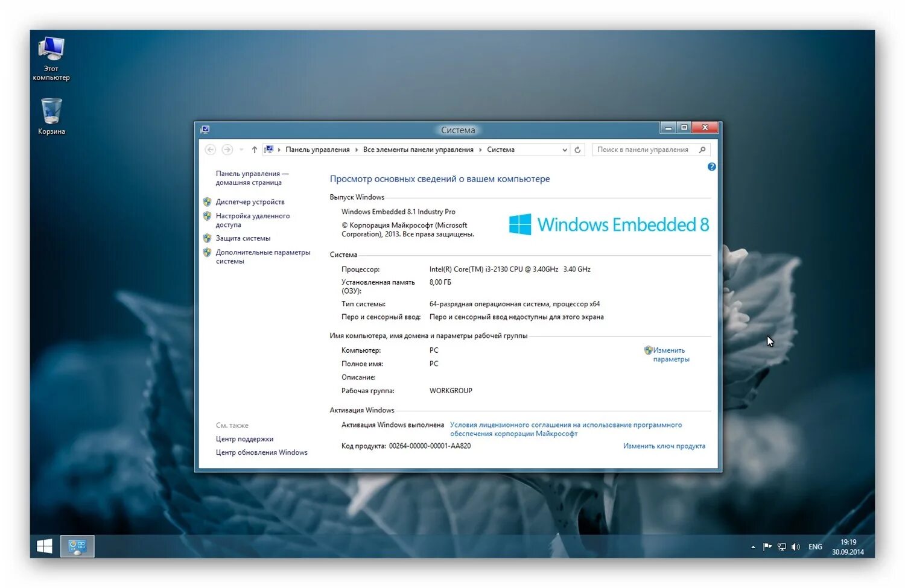This screenshot has height=588, width=905.
Task: Click shield icon beside 'Защита системы'
Action: click(x=207, y=238)
